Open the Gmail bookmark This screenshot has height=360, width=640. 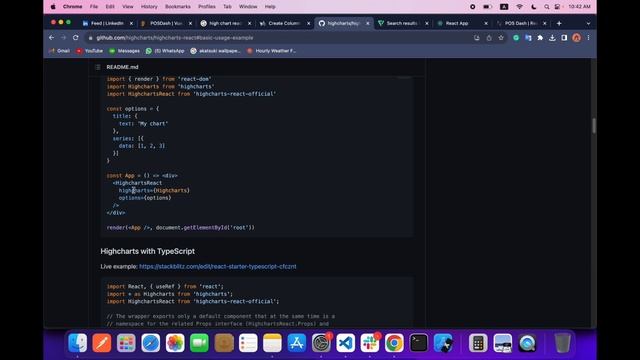point(60,51)
